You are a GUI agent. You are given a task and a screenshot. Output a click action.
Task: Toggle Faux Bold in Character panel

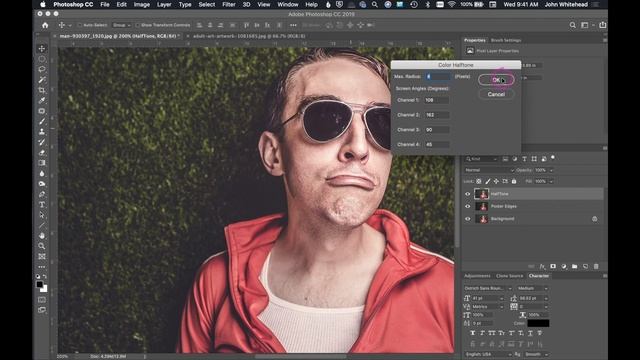click(x=473, y=333)
